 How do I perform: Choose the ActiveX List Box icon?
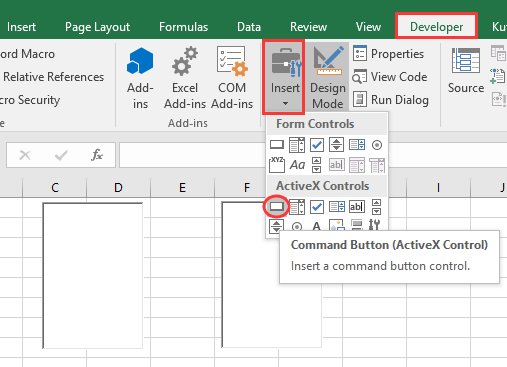[x=337, y=207]
